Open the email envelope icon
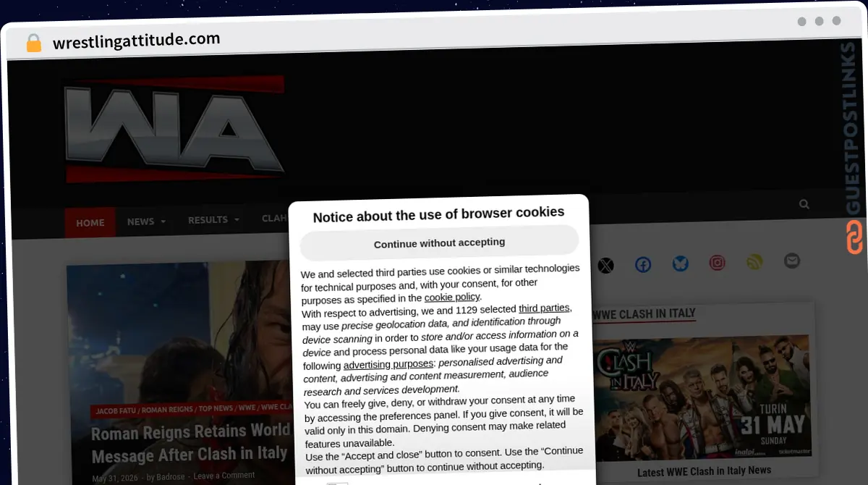This screenshot has height=485, width=868. click(x=792, y=261)
